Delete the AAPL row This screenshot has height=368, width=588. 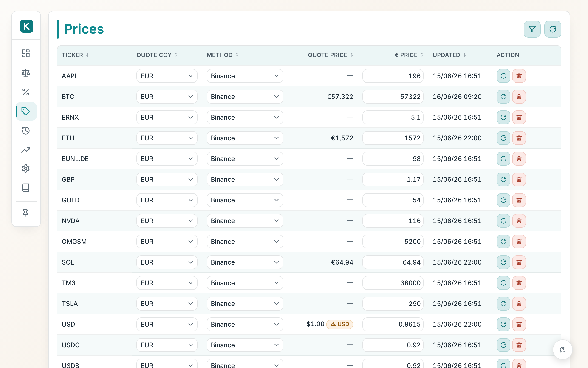coord(519,76)
